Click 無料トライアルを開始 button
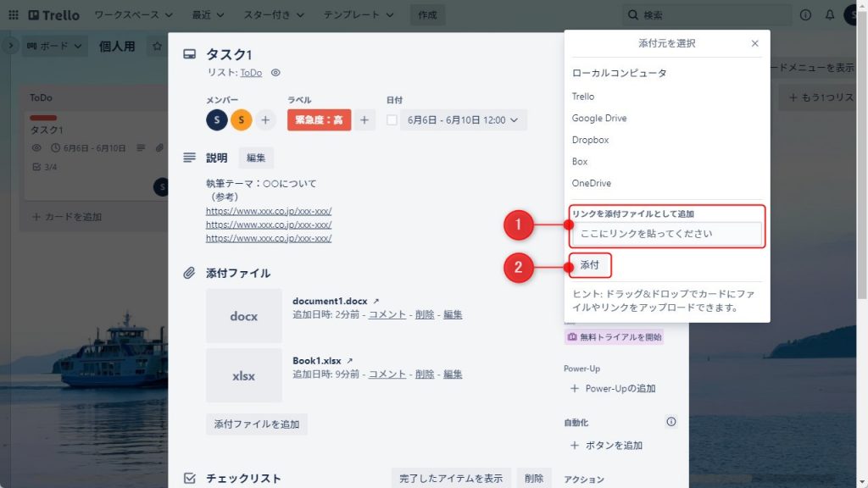The height and width of the screenshot is (488, 868). click(614, 337)
